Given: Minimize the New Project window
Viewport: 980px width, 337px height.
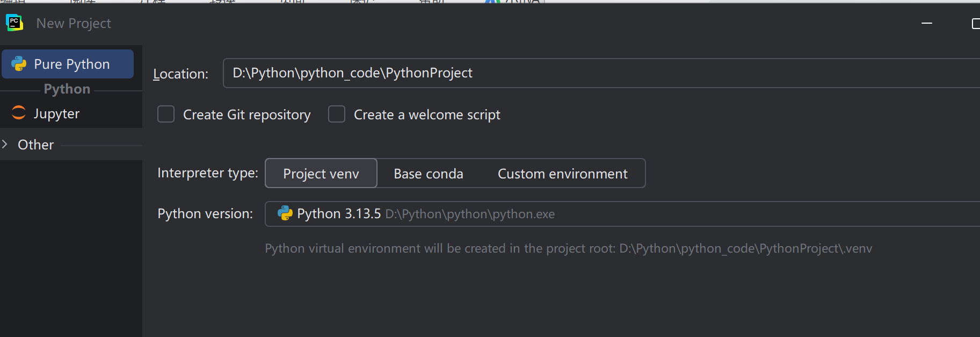Looking at the screenshot, I should (927, 23).
